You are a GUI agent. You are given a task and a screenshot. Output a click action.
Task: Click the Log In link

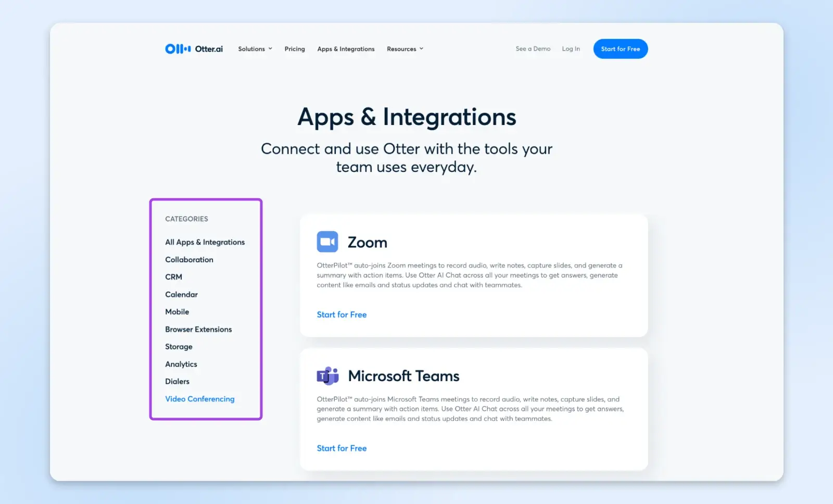coord(571,48)
